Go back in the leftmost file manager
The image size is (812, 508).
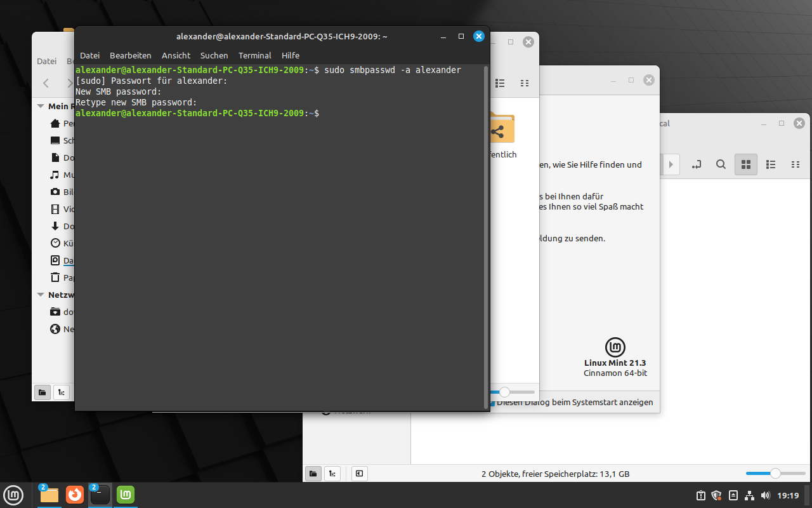46,83
